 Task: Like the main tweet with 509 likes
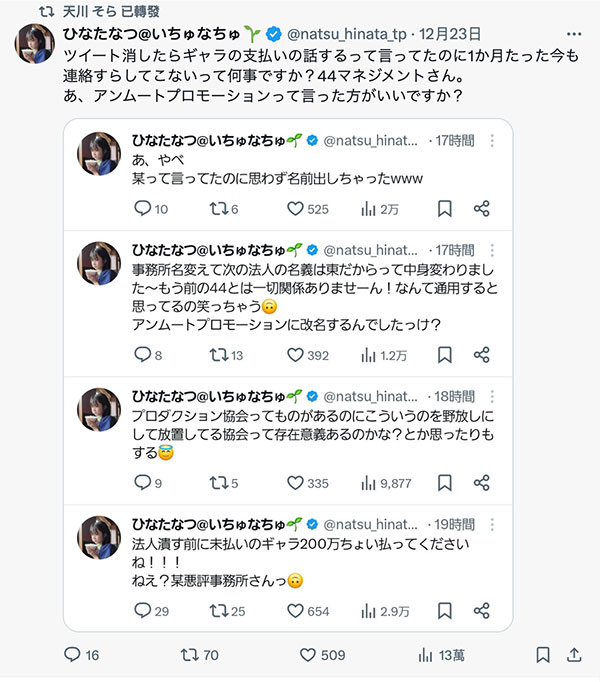[x=309, y=655]
